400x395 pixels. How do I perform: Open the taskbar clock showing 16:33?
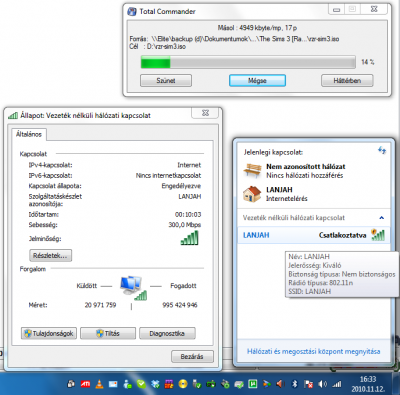coord(368,384)
